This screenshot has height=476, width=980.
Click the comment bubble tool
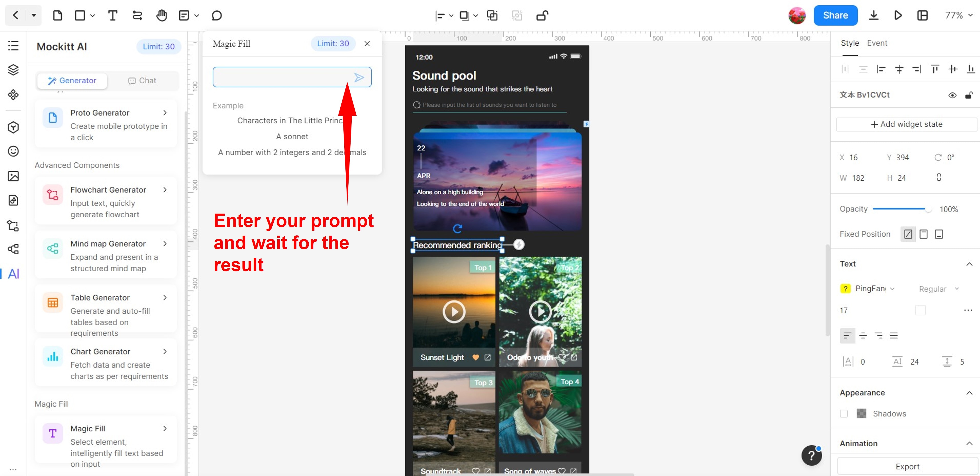[216, 16]
